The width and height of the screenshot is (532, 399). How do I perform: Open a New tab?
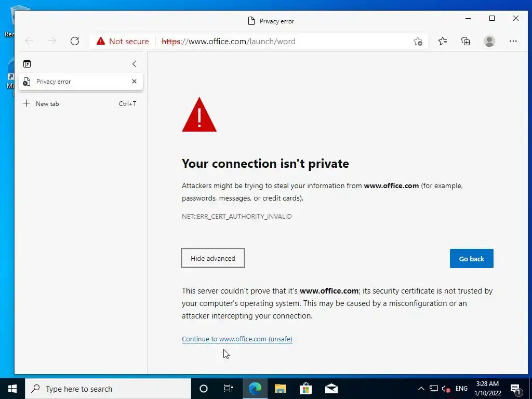(81, 104)
